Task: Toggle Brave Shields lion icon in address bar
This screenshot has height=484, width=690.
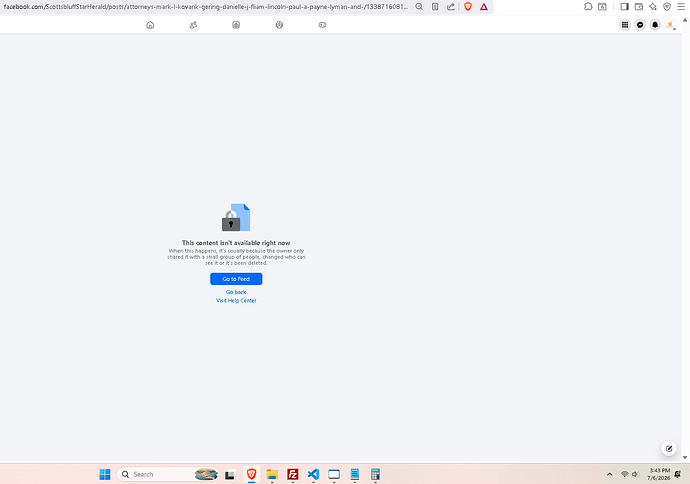Action: 468,7
